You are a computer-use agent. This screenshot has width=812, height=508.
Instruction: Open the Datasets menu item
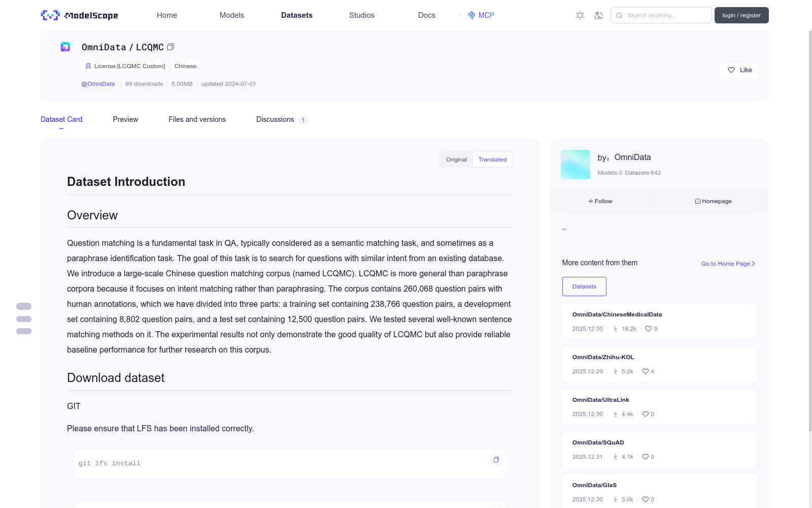point(297,15)
